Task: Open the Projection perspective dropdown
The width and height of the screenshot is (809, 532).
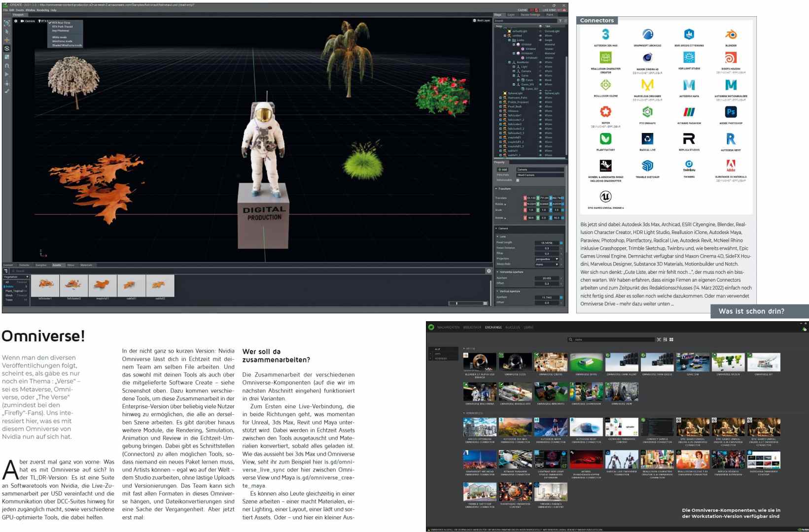Action: click(547, 259)
